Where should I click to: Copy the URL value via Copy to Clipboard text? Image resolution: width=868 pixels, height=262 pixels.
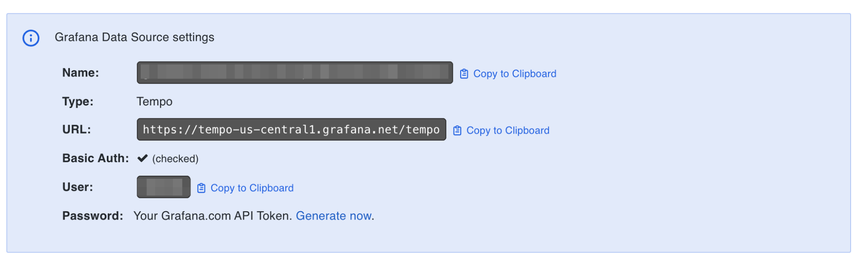pos(508,131)
